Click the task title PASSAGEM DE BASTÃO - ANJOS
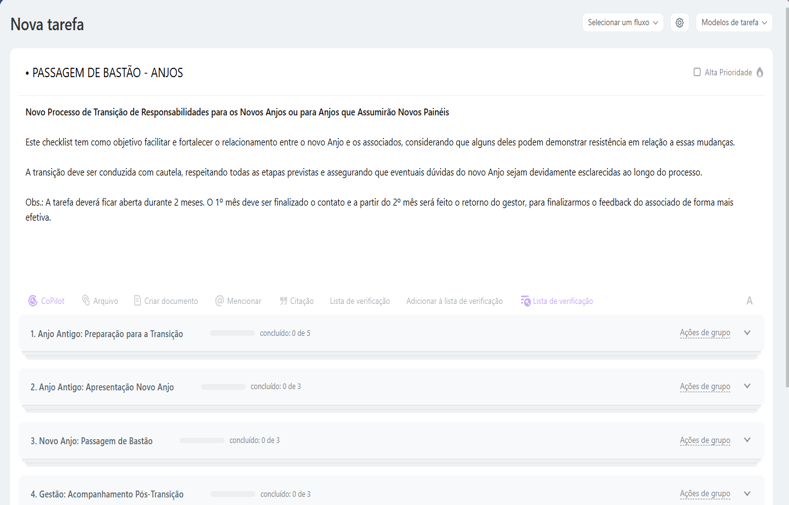The image size is (789, 505). click(107, 73)
